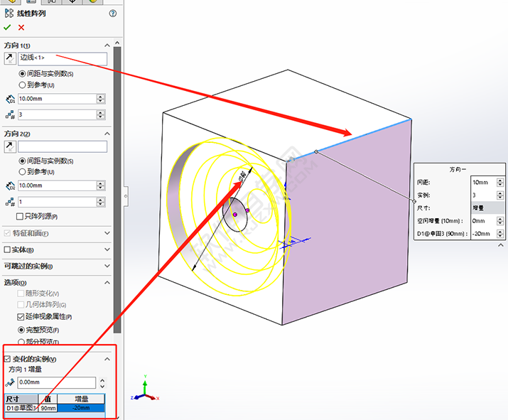Tick the 实体 bodies checkbox

pyautogui.click(x=7, y=249)
